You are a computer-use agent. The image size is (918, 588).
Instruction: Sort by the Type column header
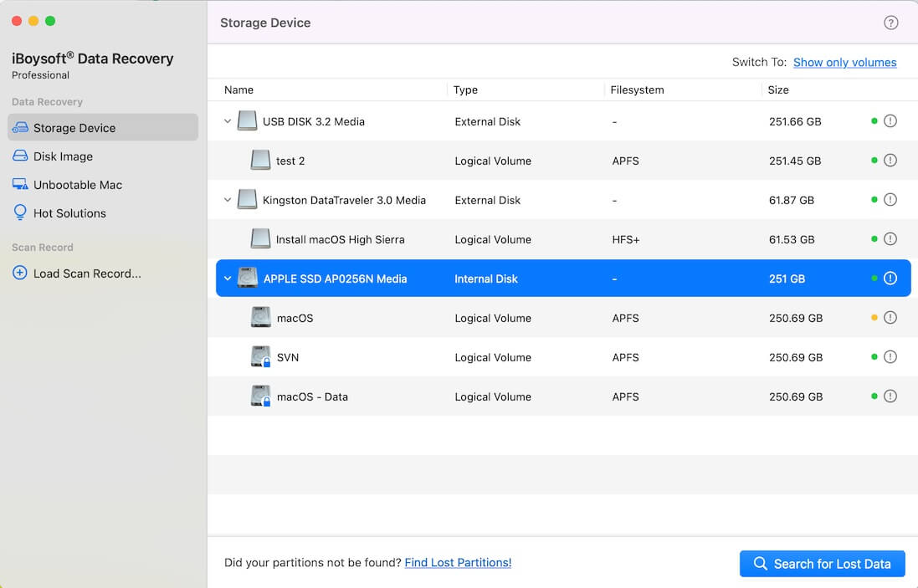click(x=465, y=90)
